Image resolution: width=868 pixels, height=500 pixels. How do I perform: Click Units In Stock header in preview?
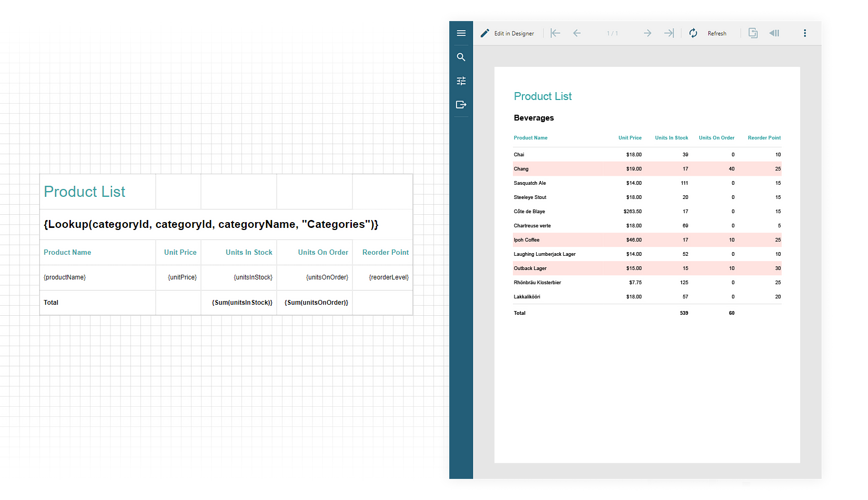tap(671, 138)
